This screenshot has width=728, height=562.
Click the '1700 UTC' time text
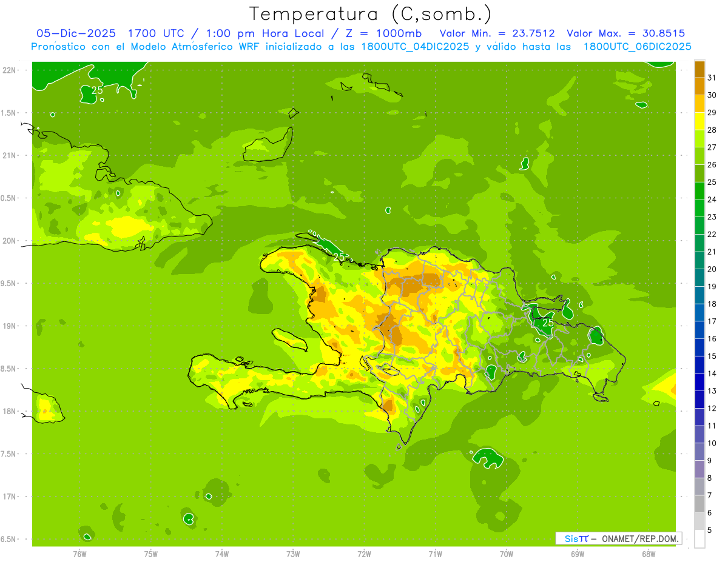pos(157,33)
